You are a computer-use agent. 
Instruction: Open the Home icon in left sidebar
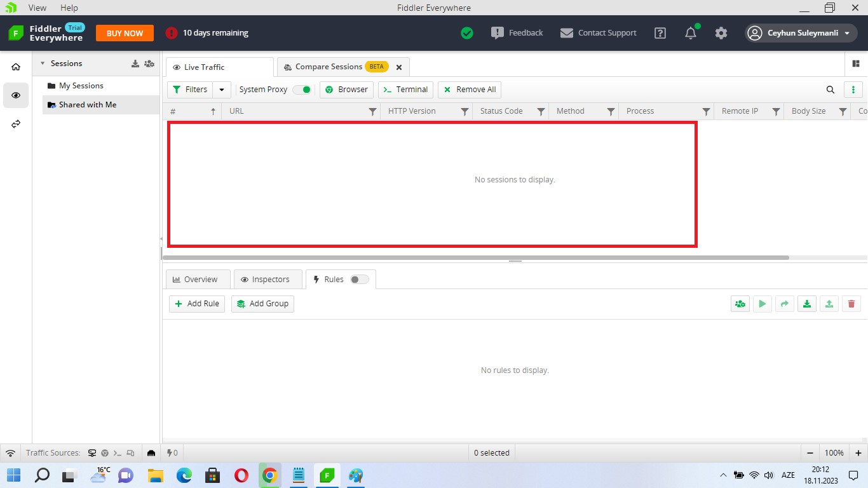click(16, 67)
